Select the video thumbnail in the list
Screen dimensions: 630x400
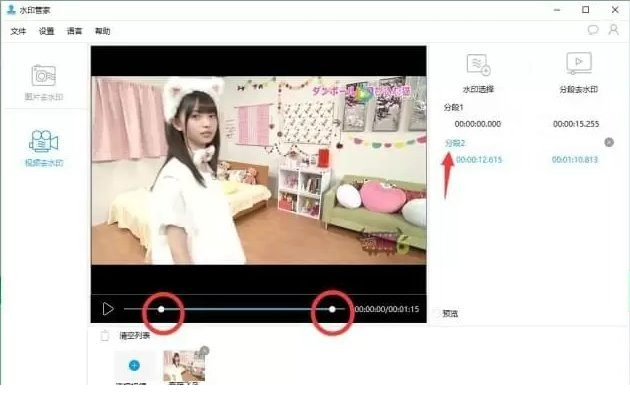[183, 366]
